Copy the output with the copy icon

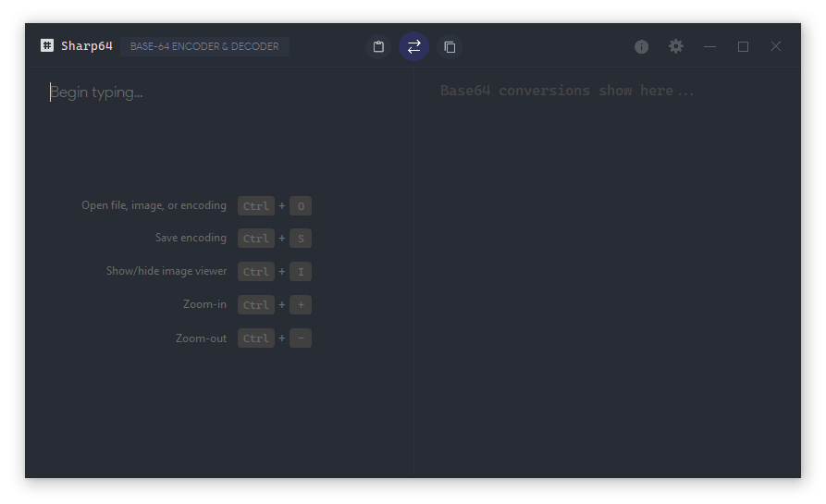coord(450,47)
